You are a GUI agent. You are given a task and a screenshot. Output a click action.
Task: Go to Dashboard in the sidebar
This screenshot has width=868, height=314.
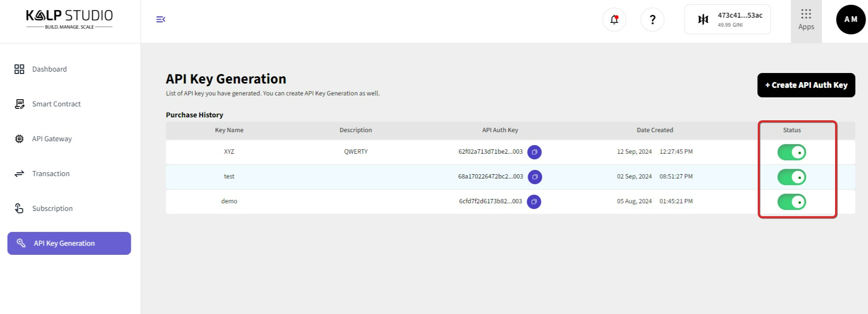[x=49, y=69]
